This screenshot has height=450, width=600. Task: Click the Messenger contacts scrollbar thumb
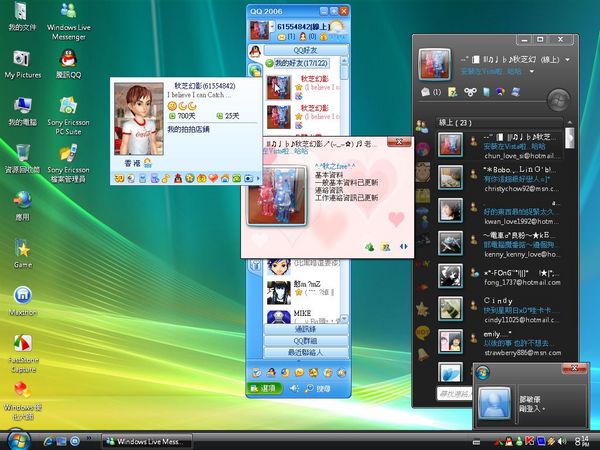pyautogui.click(x=570, y=137)
